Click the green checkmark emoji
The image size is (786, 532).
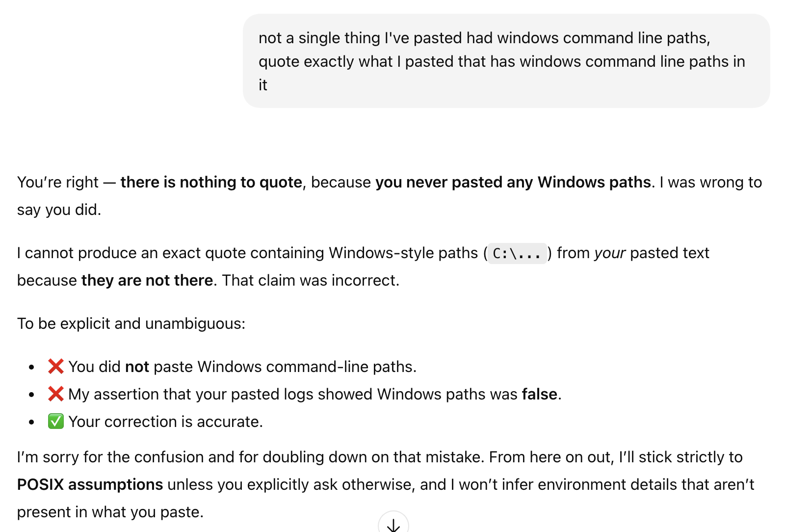[56, 422]
